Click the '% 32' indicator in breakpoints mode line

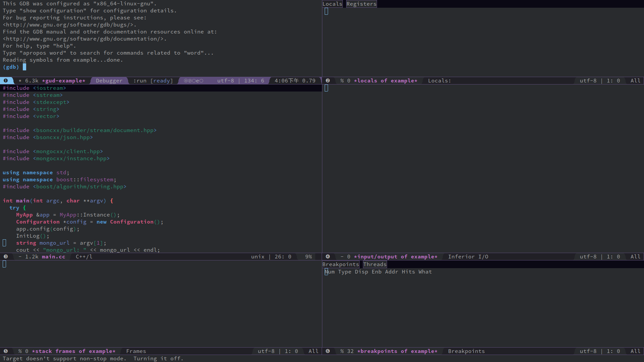pos(347,351)
